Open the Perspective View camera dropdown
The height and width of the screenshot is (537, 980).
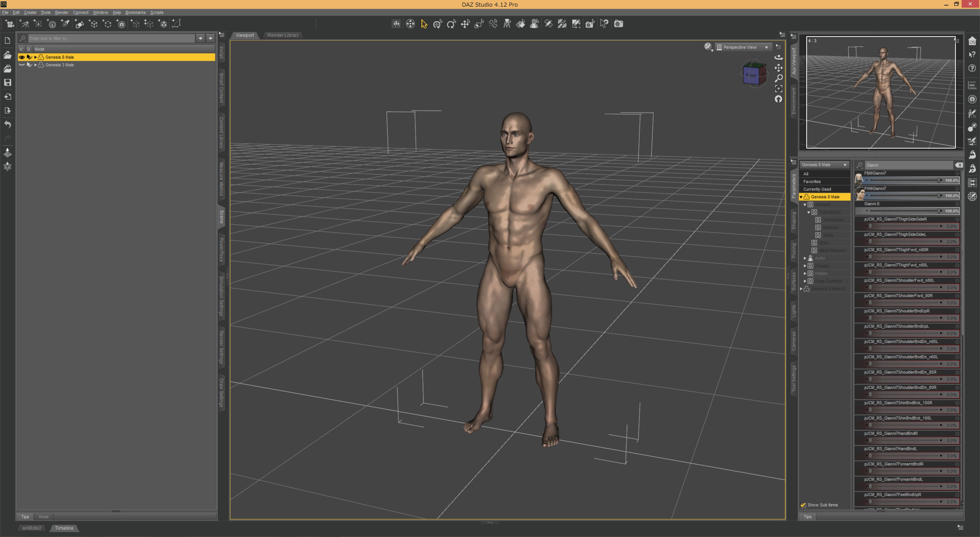(743, 47)
